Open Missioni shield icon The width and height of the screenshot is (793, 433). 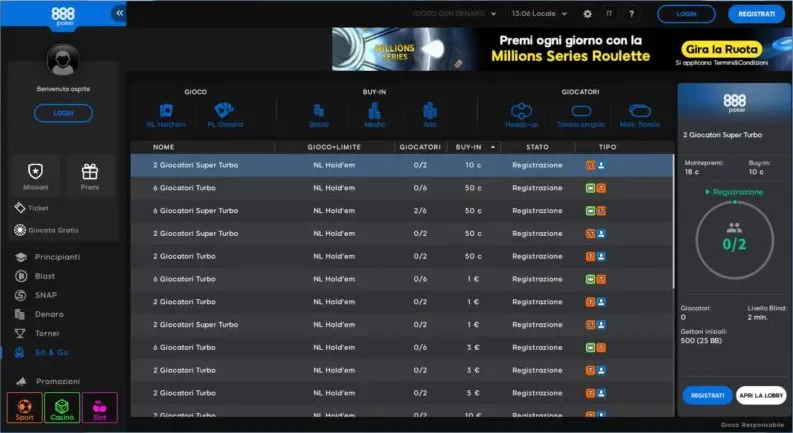[35, 171]
